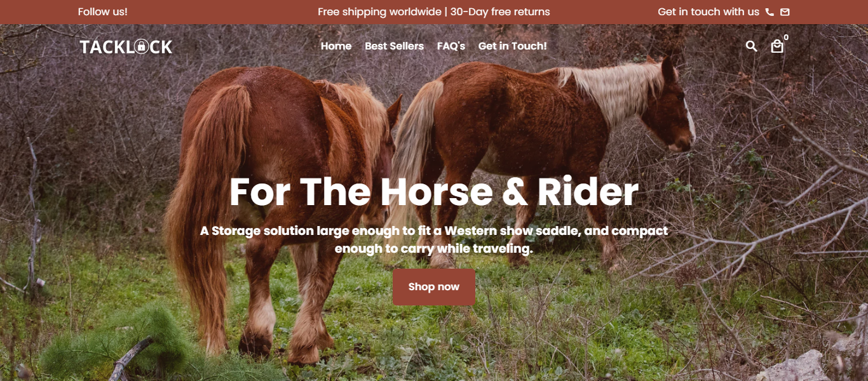
Task: Click the Get in touch with us text
Action: tap(709, 12)
